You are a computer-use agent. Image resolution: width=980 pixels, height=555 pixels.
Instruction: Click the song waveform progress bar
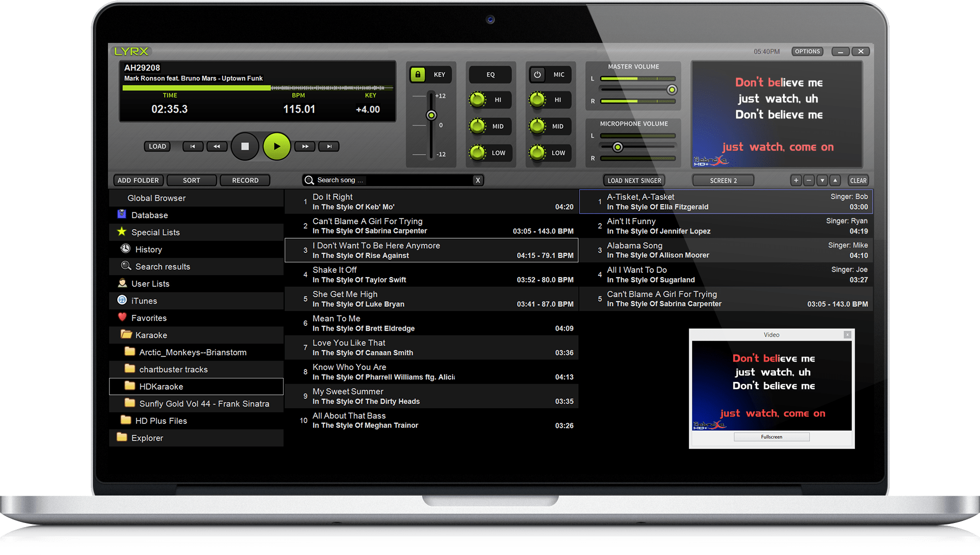(257, 88)
